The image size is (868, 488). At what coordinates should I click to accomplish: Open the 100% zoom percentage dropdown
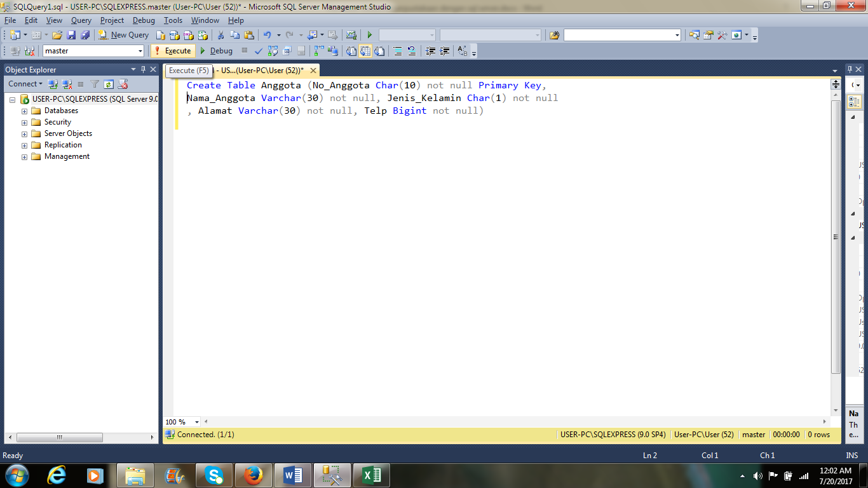196,421
